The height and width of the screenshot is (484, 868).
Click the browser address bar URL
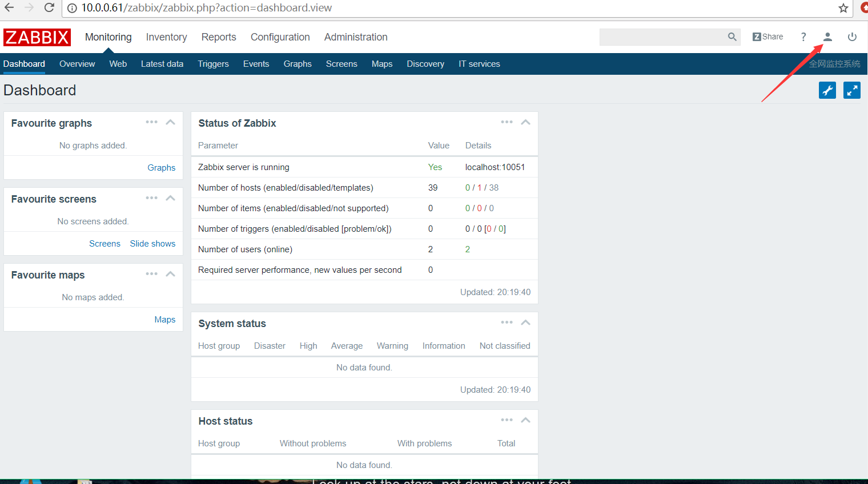[207, 8]
